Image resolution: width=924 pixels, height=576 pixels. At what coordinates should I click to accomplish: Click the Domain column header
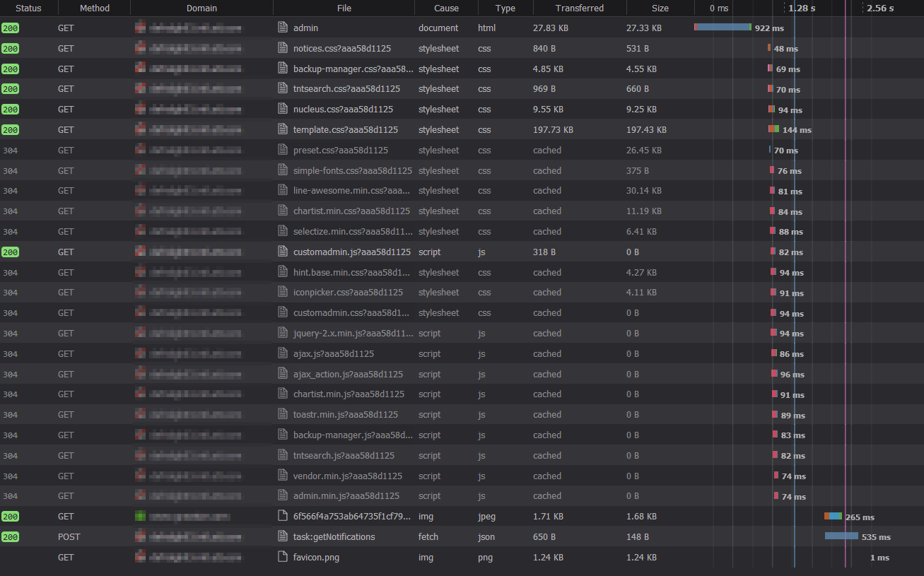[x=201, y=8]
